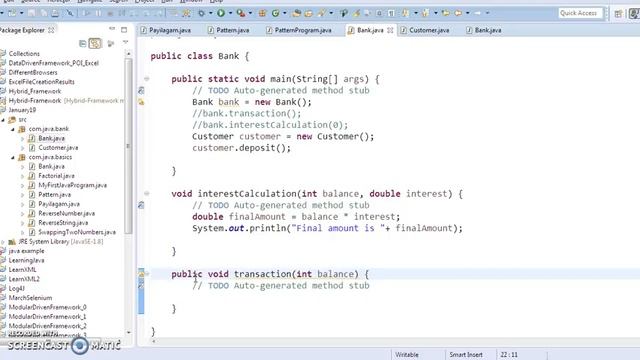
Task: Click the Save All toolbar icon
Action: 43,13
